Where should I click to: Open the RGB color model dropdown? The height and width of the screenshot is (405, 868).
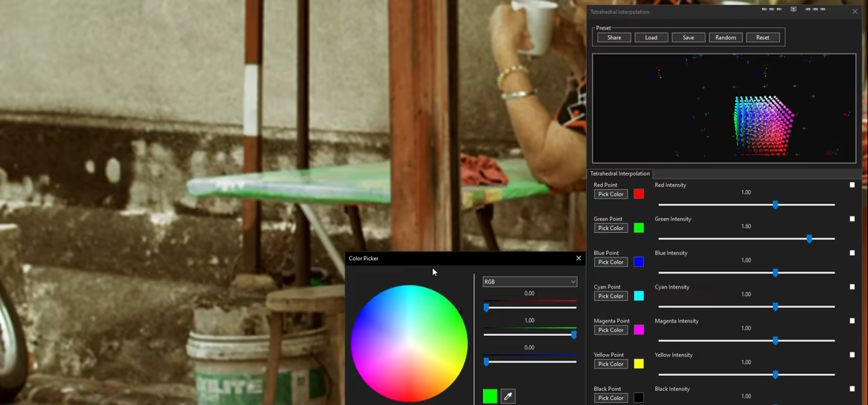(530, 282)
